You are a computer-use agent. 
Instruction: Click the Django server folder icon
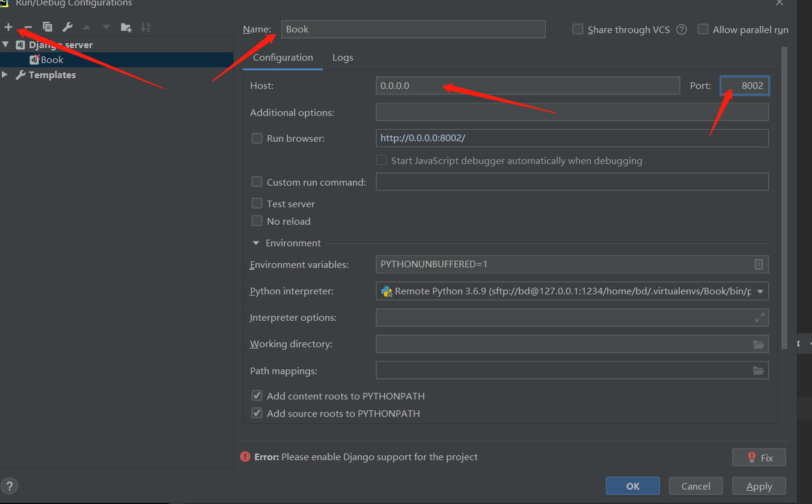click(20, 44)
